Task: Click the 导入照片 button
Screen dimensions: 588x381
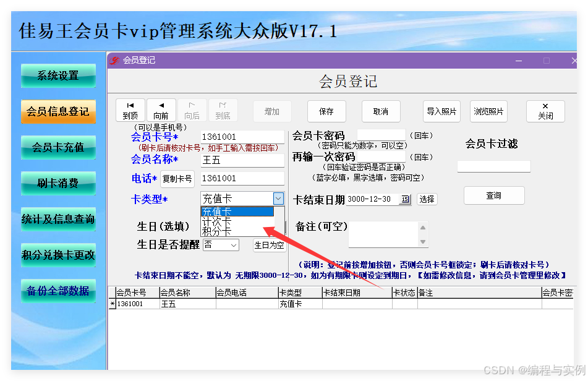Action: point(441,111)
